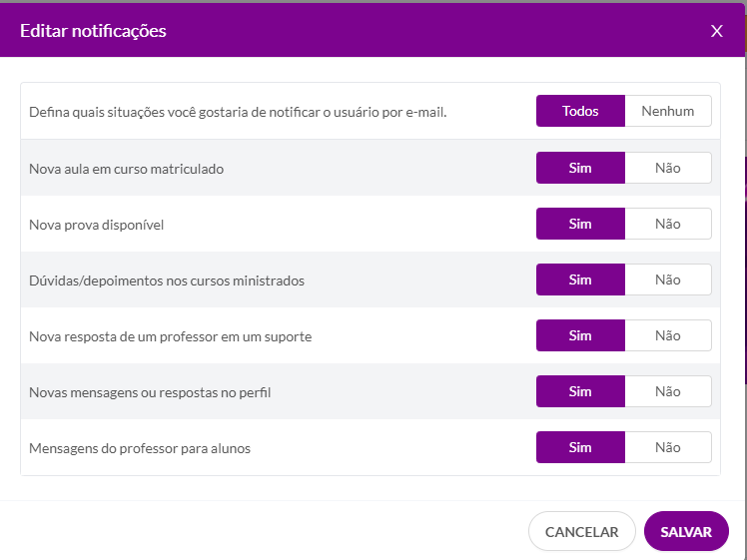
Task: Enable Dúvidas/depoimentos nos cursos ministrados with Sim
Action: 580,280
